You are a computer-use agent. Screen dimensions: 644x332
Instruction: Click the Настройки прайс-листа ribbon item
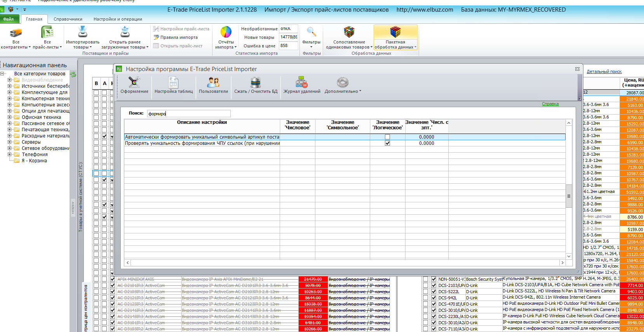click(181, 29)
